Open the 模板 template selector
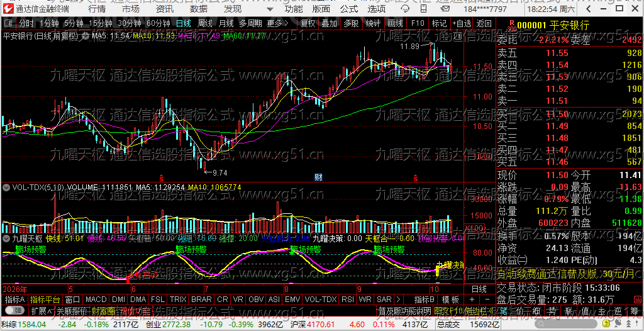Screen dimensions: 644x331 [450, 300]
